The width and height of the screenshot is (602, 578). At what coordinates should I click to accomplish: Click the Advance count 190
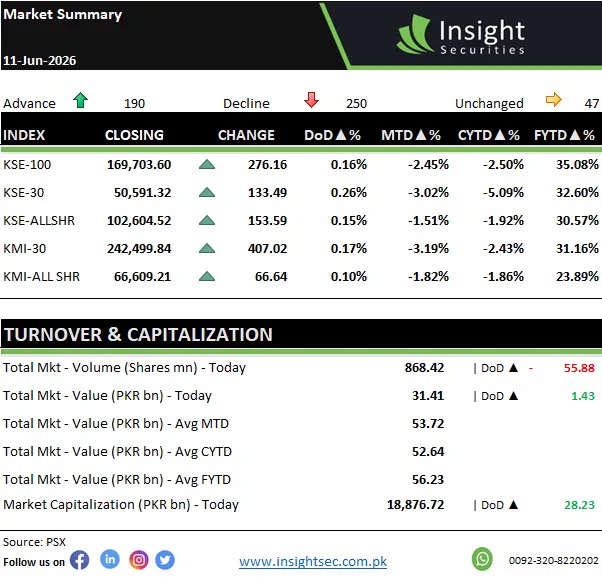tap(134, 103)
